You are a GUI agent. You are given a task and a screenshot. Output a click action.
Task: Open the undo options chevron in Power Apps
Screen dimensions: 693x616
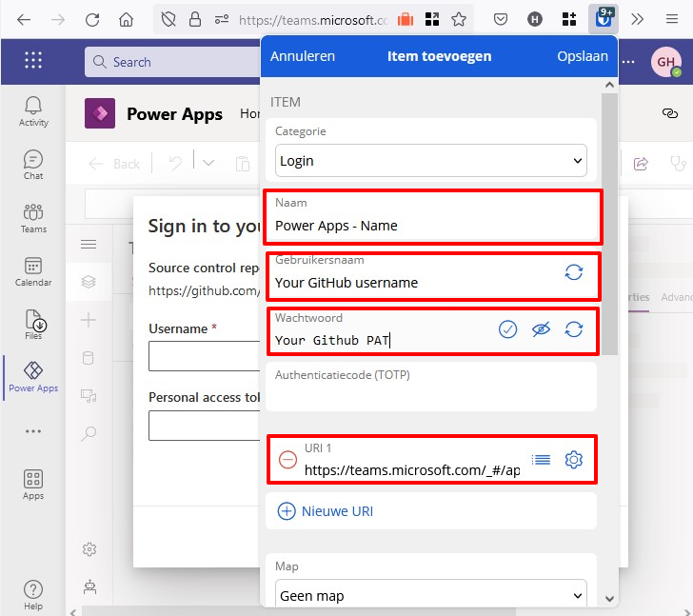(208, 164)
